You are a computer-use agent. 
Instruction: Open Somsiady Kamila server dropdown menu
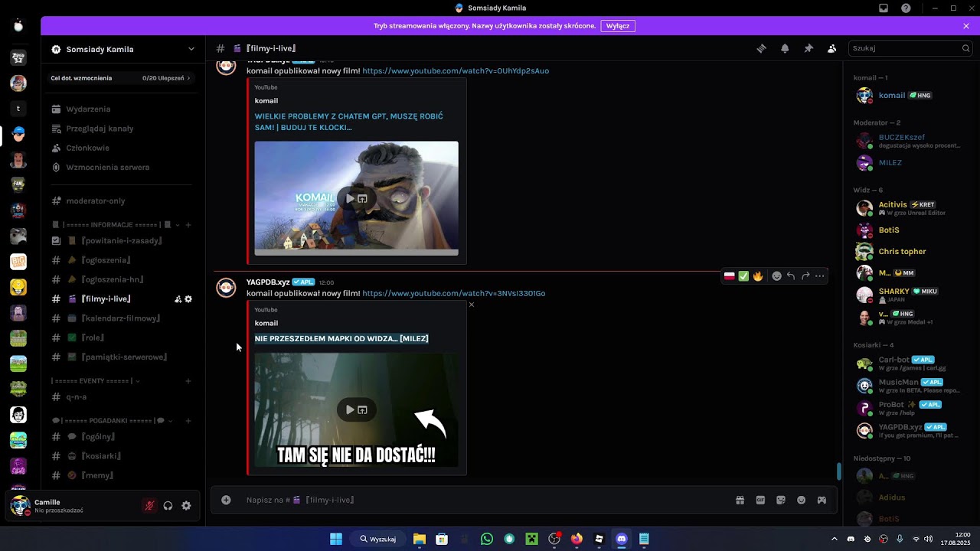point(191,49)
